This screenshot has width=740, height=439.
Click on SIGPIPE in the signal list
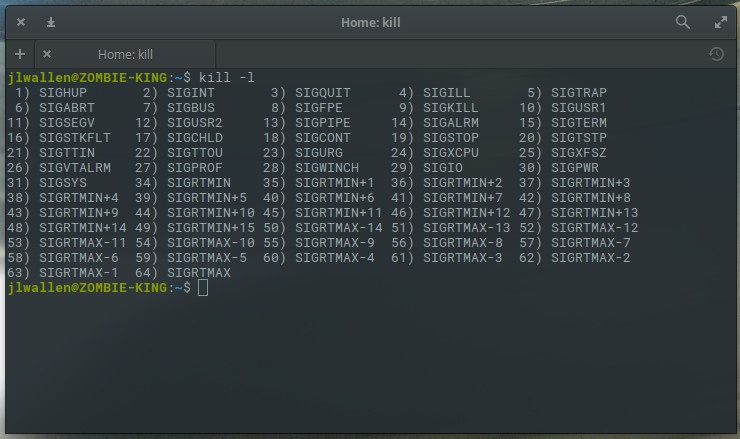[322, 123]
